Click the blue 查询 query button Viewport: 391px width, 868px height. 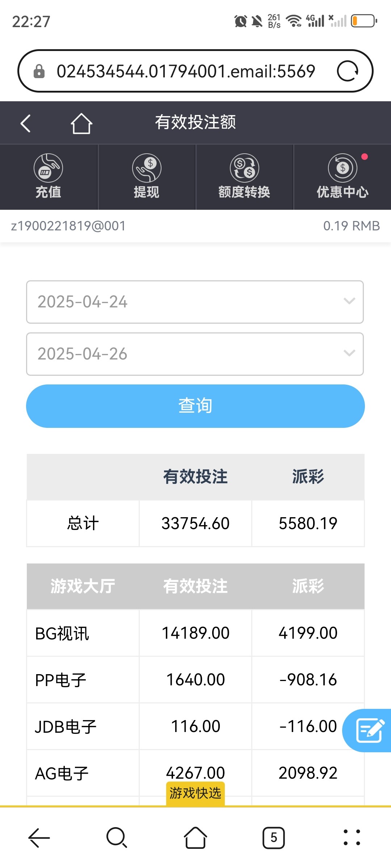coord(195,406)
